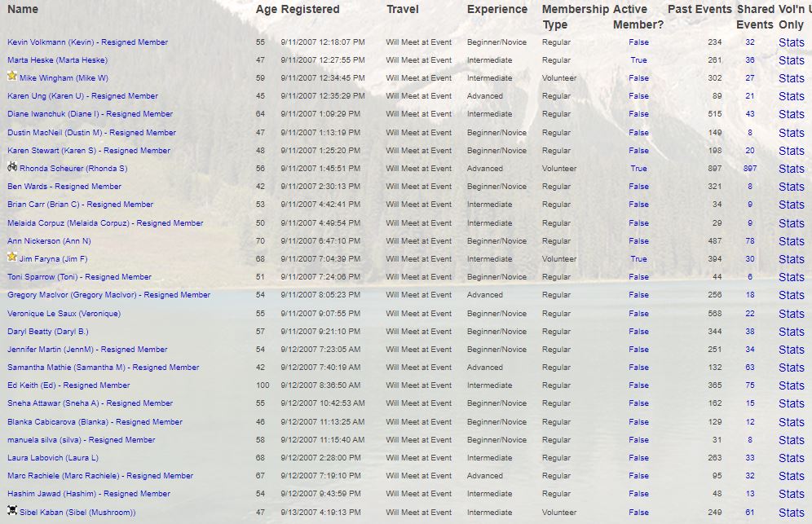Open the Jim Faryna (Jim F) name link
812x524 pixels.
[x=53, y=259]
